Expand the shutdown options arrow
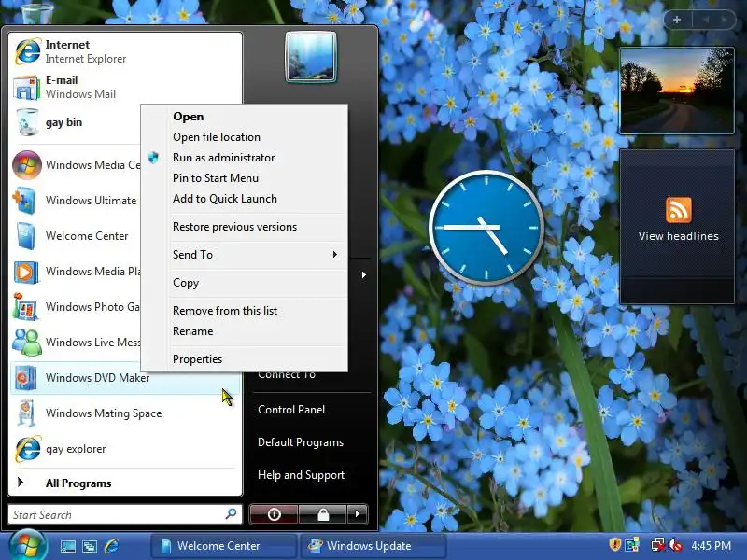Viewport: 747px width, 560px height. pyautogui.click(x=358, y=514)
